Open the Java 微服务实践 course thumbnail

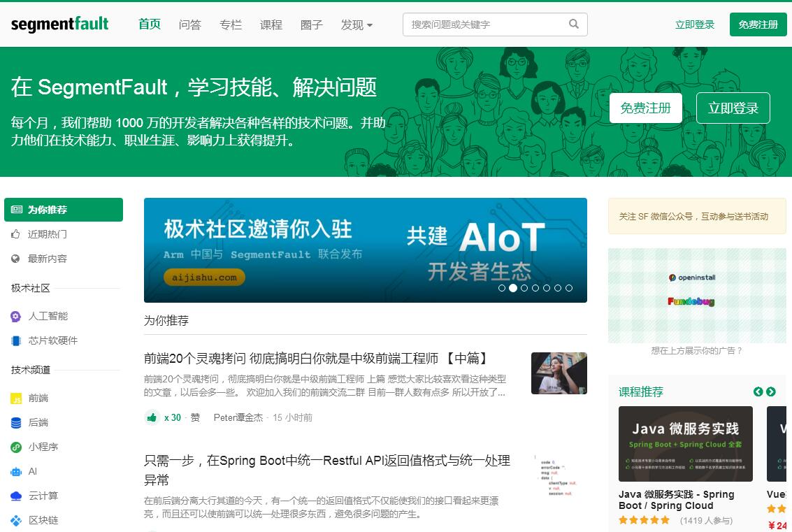[685, 444]
